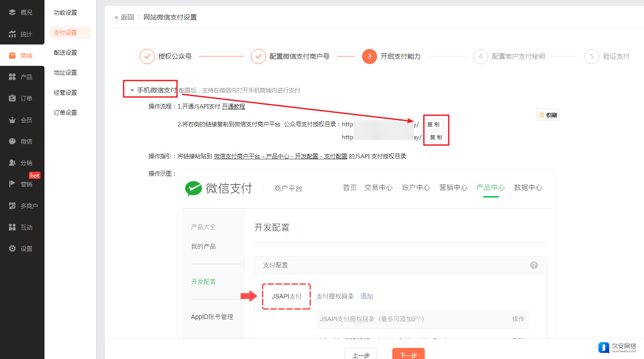Click the 收藏 star favorite button
The height and width of the screenshot is (359, 644).
pos(547,115)
